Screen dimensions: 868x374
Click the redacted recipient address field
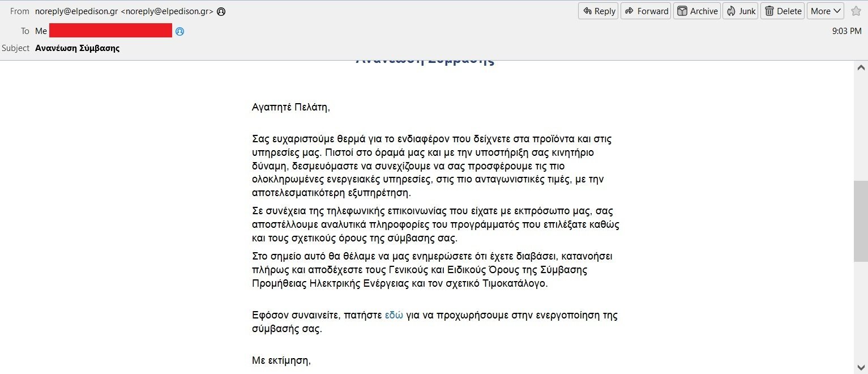click(x=110, y=31)
